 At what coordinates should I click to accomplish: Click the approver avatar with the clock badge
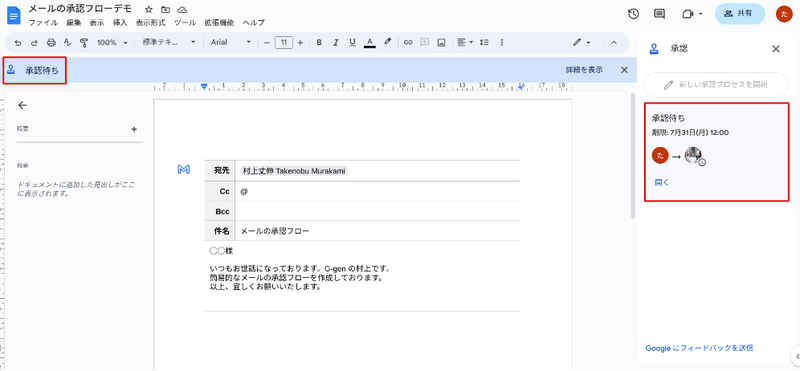pyautogui.click(x=694, y=156)
